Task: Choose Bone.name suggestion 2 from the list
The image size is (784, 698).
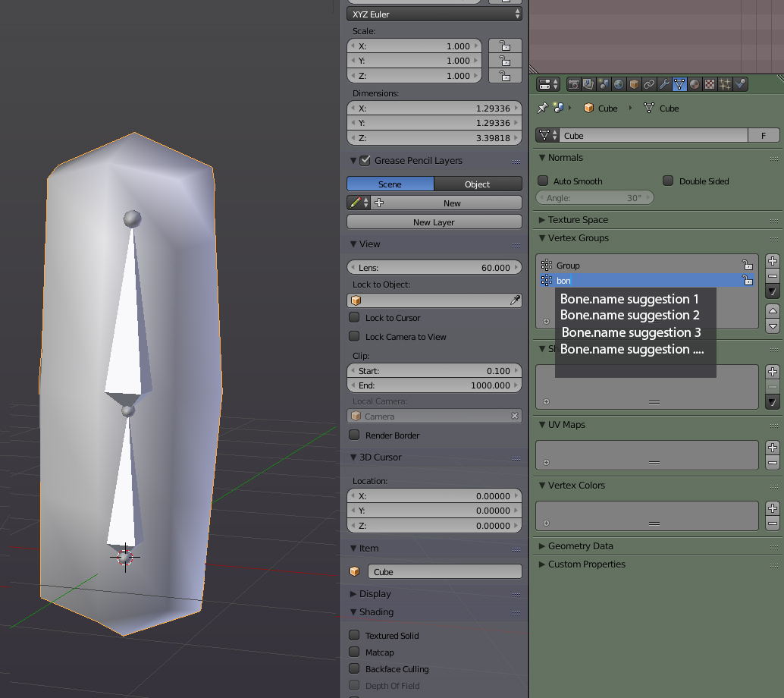Action: (x=629, y=315)
